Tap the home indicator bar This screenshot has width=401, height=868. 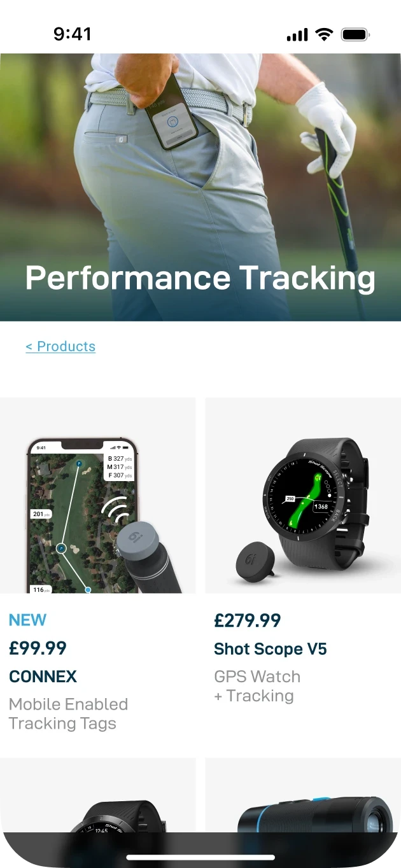coord(200,857)
